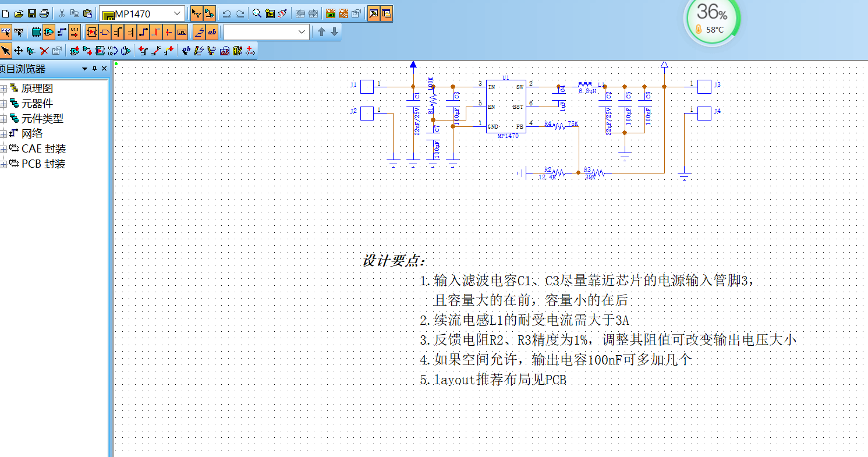Viewport: 868px width, 457px height.
Task: Click the Create Text ab tool with plus
Action: pos(186,51)
